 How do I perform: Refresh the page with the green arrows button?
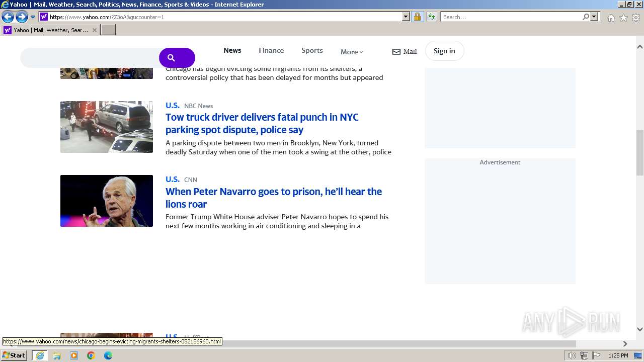(x=432, y=17)
